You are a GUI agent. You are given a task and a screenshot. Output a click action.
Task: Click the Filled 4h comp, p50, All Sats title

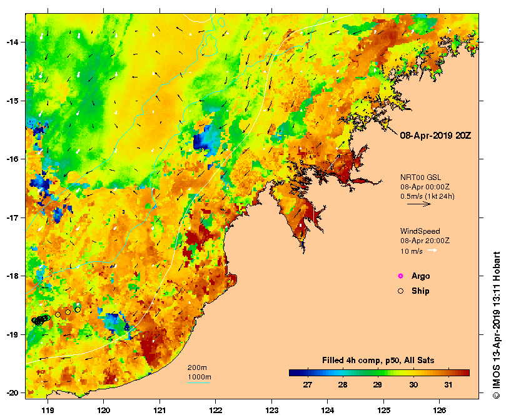pyautogui.click(x=378, y=361)
